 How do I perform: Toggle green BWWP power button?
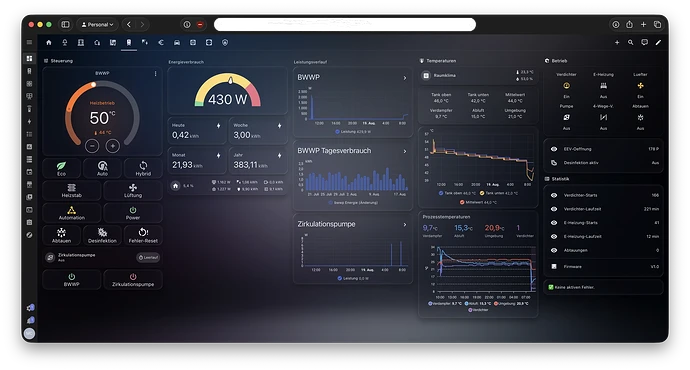click(72, 279)
